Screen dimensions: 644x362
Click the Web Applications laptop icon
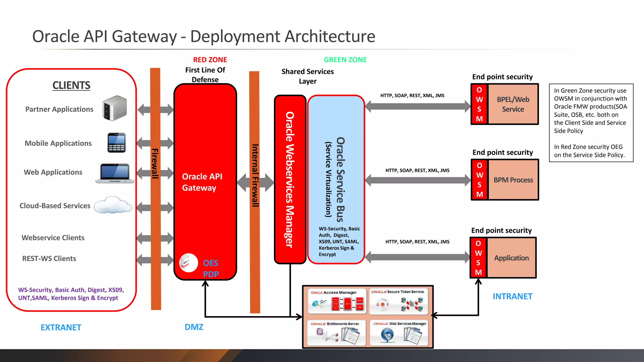[115, 173]
